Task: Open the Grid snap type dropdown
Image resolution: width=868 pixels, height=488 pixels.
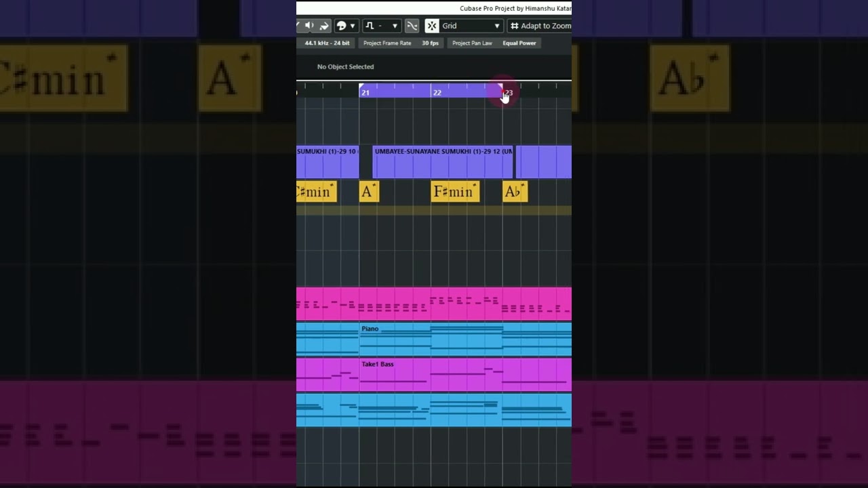Action: pyautogui.click(x=471, y=26)
